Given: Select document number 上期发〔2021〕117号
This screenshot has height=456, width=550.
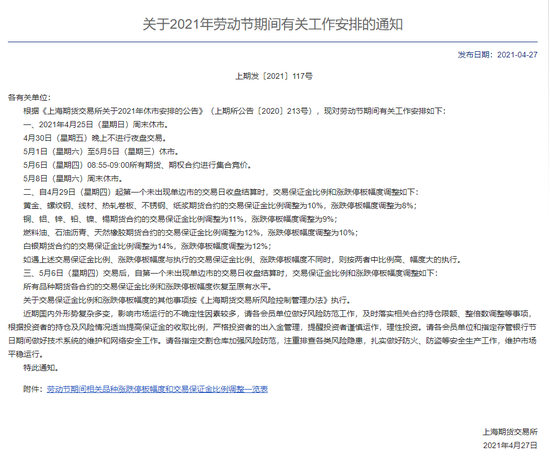Looking at the screenshot, I should (x=274, y=76).
